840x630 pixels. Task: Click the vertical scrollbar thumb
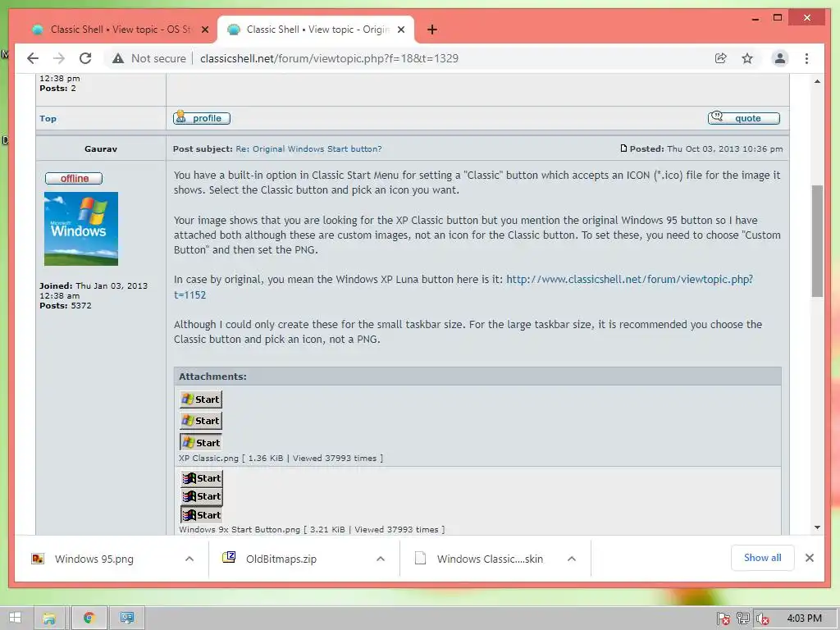817,240
